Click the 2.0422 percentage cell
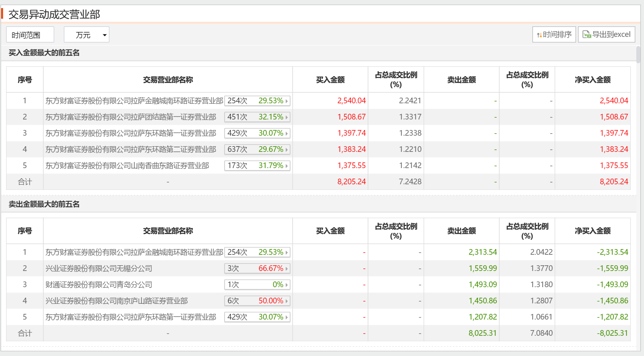644x356 pixels. coord(541,252)
